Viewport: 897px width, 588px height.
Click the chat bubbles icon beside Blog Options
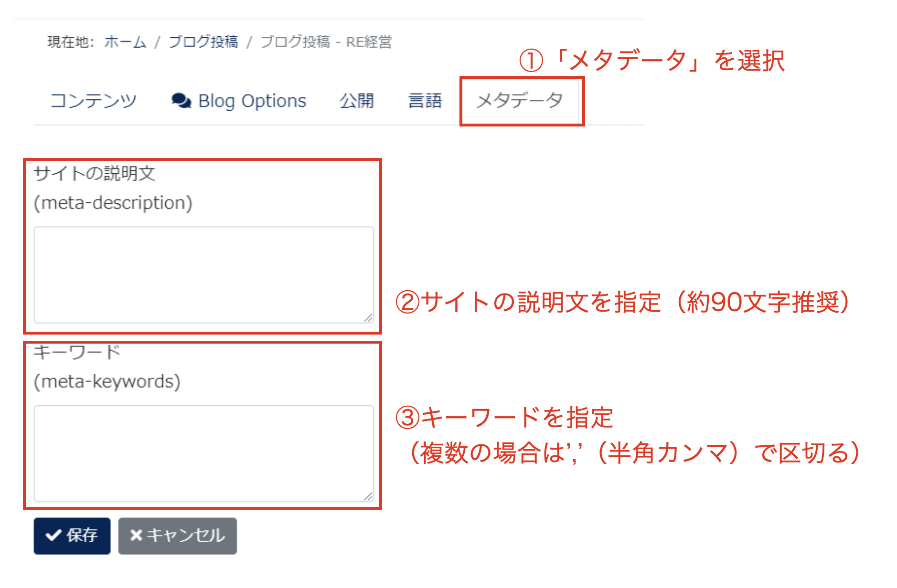pos(181,101)
